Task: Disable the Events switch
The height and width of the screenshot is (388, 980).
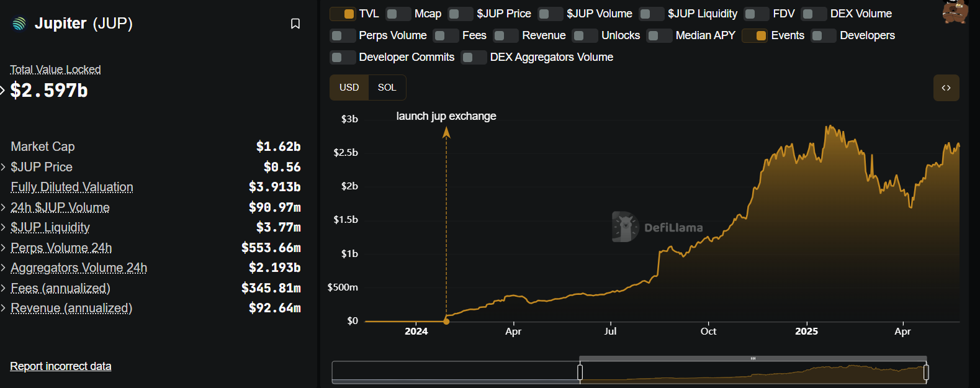Action: tap(755, 35)
